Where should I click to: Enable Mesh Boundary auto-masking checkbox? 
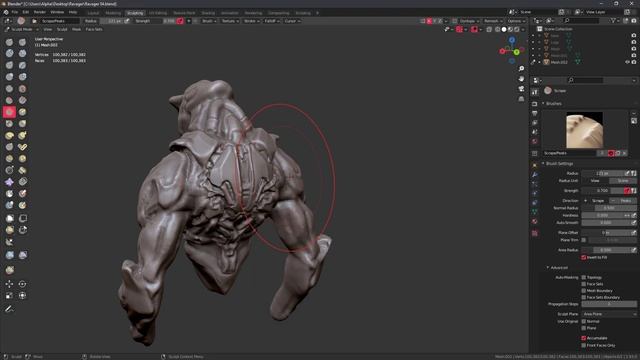[584, 291]
